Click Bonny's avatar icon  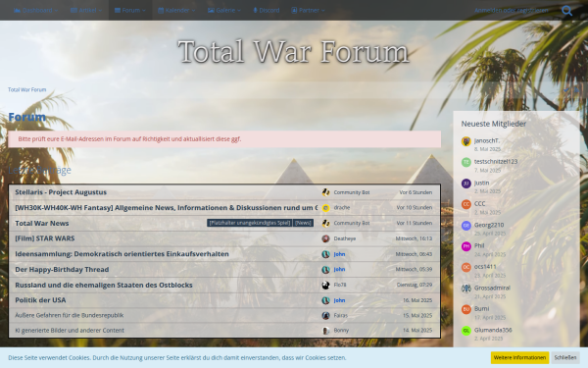pyautogui.click(x=325, y=331)
